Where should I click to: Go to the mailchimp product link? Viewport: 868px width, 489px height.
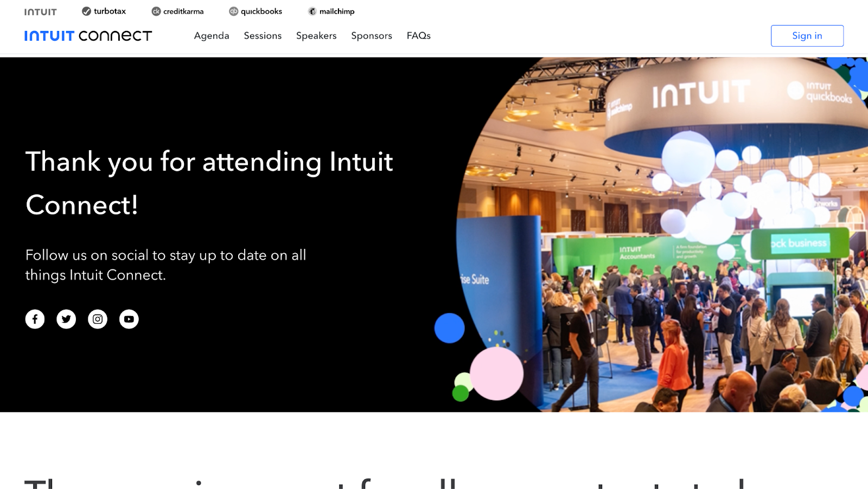(331, 11)
